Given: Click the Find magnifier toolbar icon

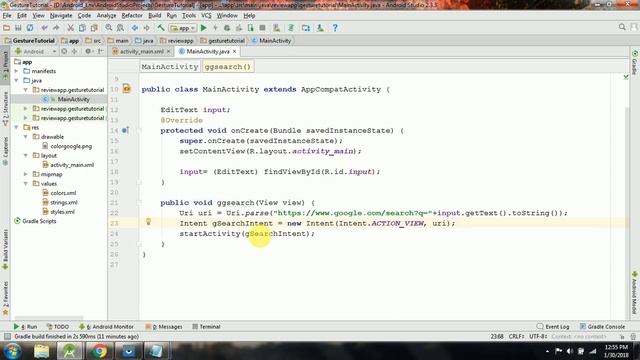Looking at the screenshot, I should [x=109, y=28].
